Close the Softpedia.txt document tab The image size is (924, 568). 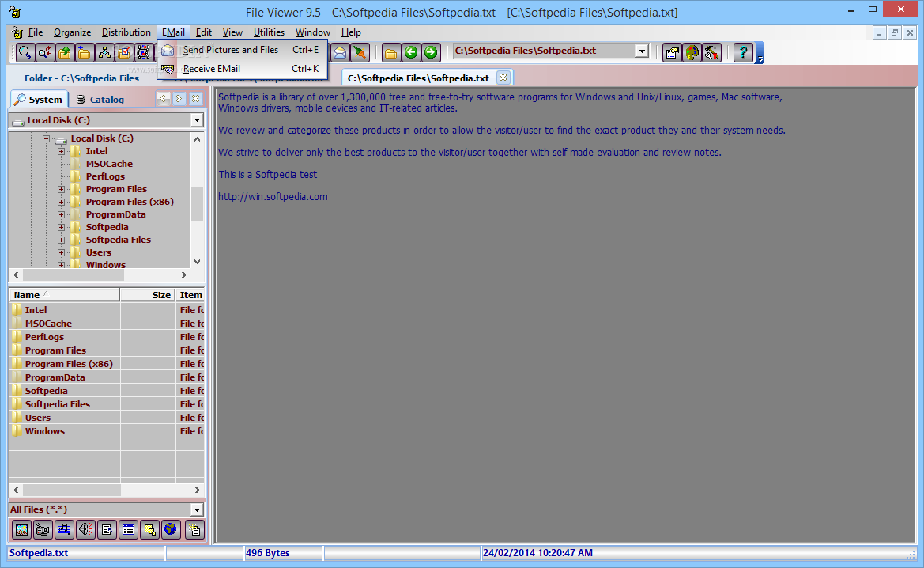503,78
